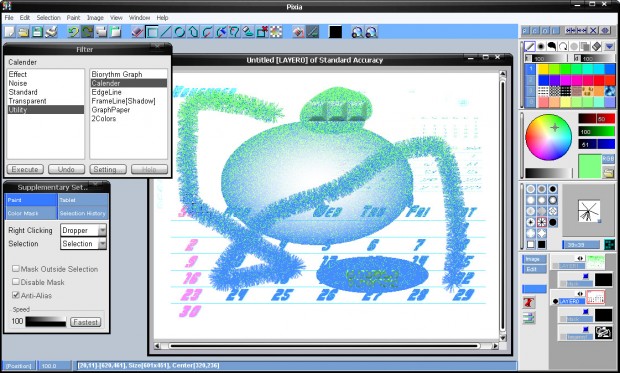Switch to Color Mask tab

click(31, 213)
